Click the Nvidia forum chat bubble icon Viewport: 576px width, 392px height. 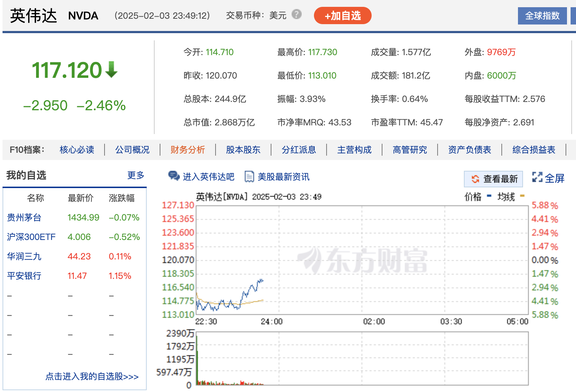coord(174,176)
